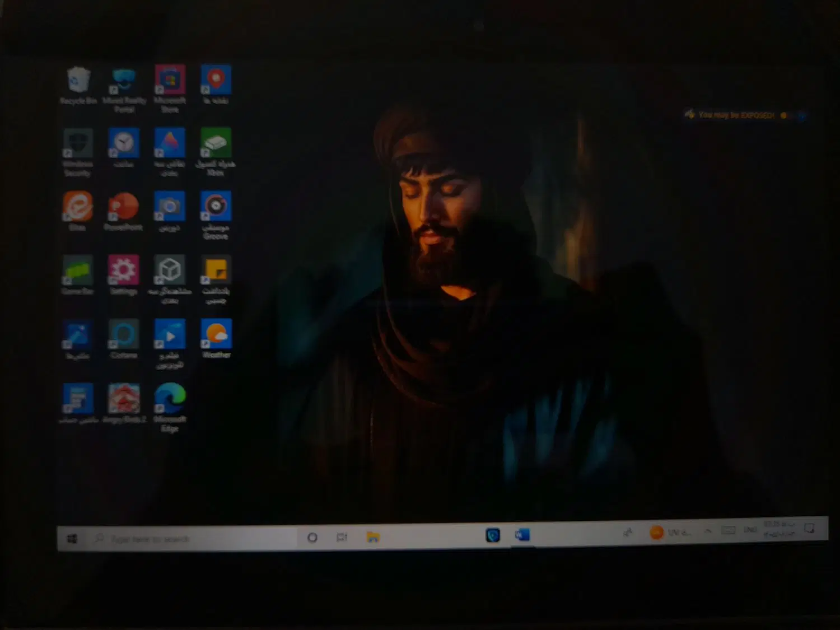This screenshot has height=630, width=840.
Task: Open the Groove Music shortcut
Action: coord(216,216)
